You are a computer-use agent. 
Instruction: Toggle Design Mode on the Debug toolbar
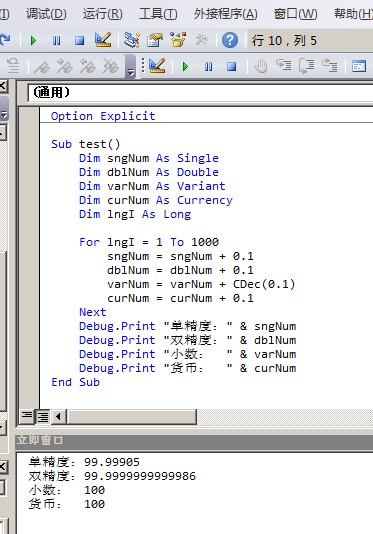pyautogui.click(x=157, y=65)
